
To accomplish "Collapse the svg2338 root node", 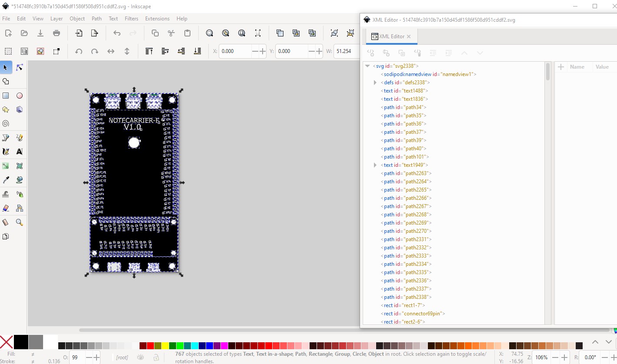I will [x=367, y=66].
